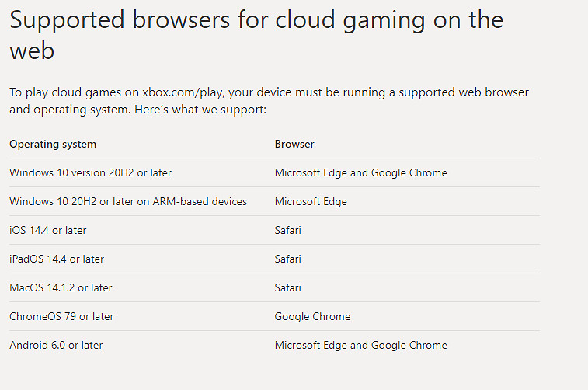Click the word 'web' in the heading's second line

click(x=31, y=52)
